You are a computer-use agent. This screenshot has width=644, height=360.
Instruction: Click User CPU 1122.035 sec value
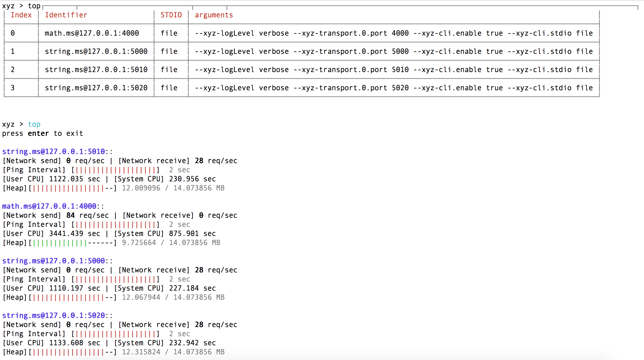coord(75,179)
